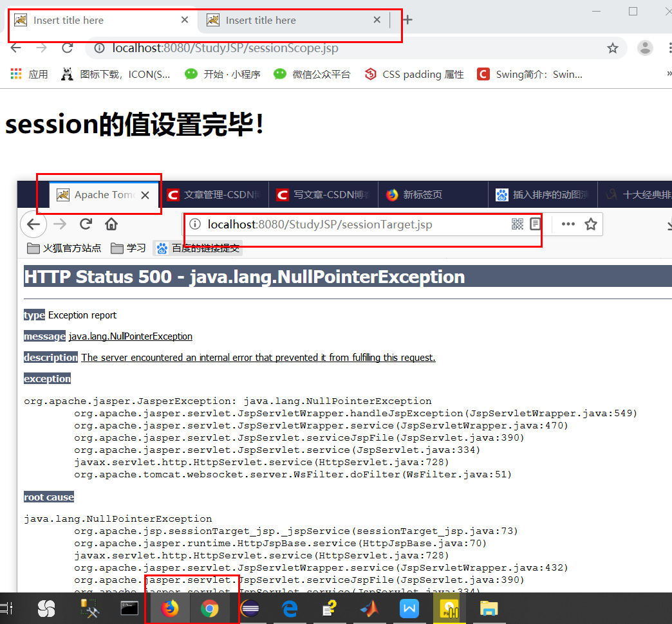Open a new Chrome tab with plus
The image size is (672, 624).
pyautogui.click(x=407, y=20)
